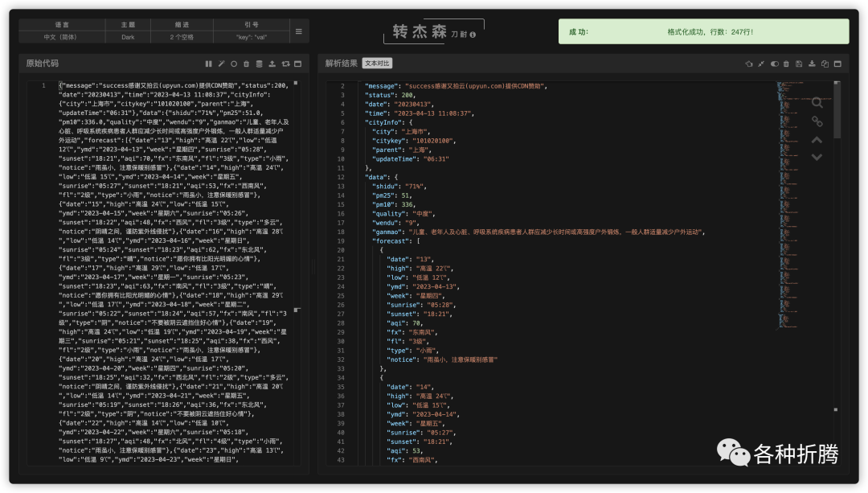Click the "ymd": "2023-04-13" line
This screenshot has height=493, width=868.
(424, 287)
